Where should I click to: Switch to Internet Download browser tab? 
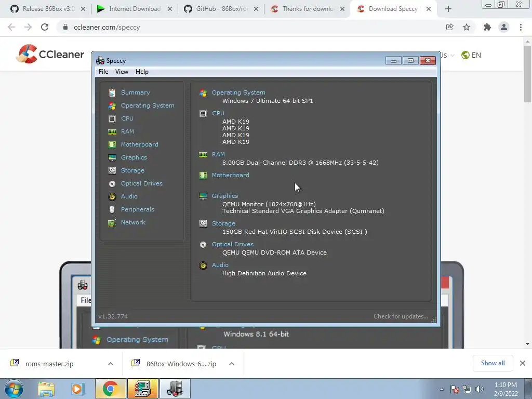[x=135, y=9]
